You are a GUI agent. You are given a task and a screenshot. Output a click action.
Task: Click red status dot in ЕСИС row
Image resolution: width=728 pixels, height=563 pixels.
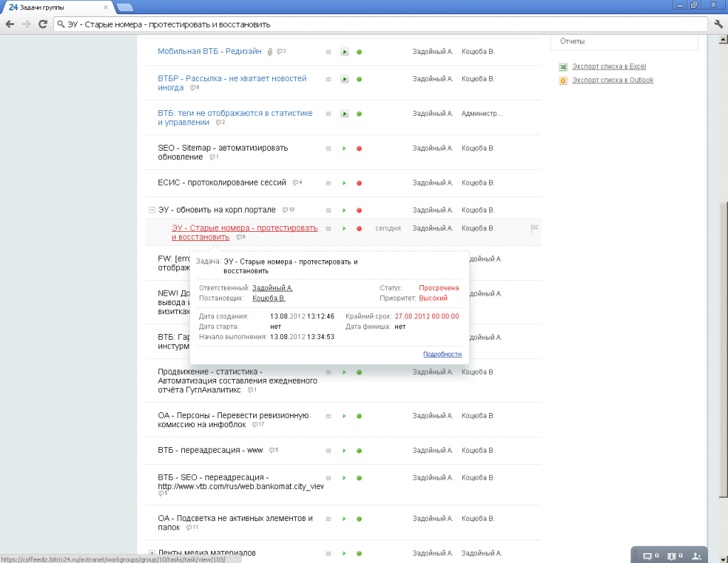coord(359,183)
